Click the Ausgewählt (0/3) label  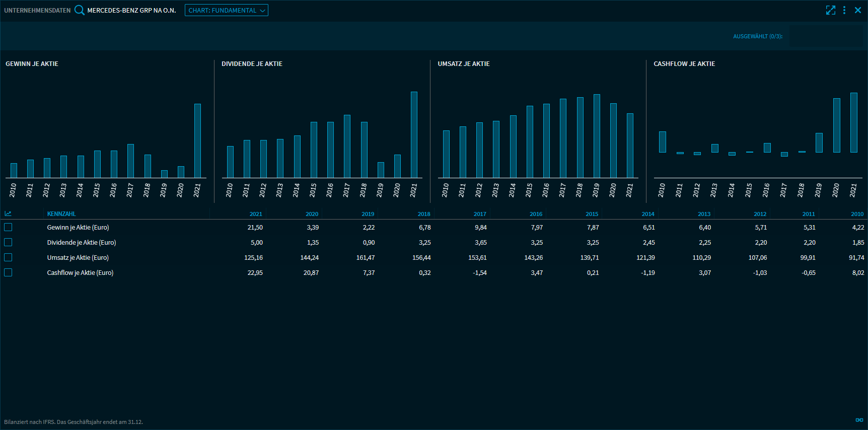(758, 36)
